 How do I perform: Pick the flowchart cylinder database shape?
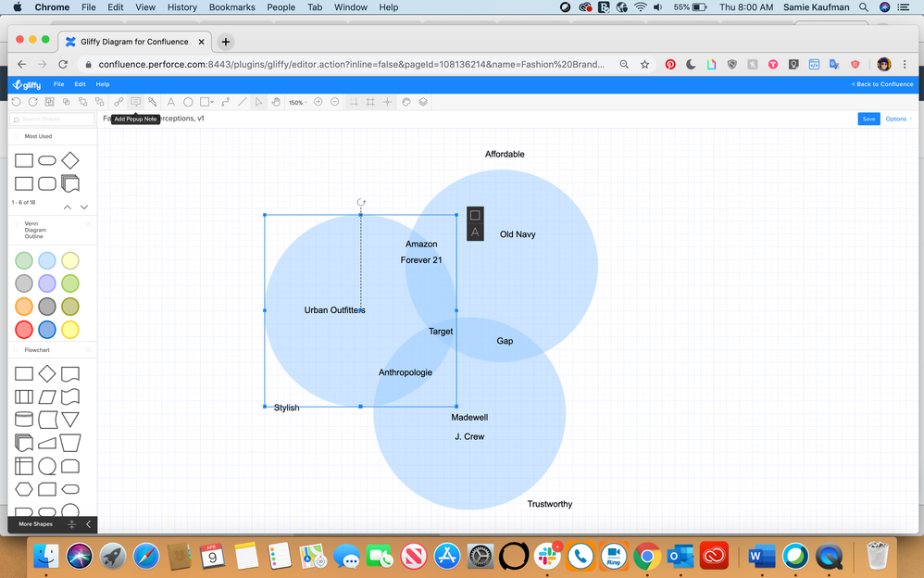point(23,420)
